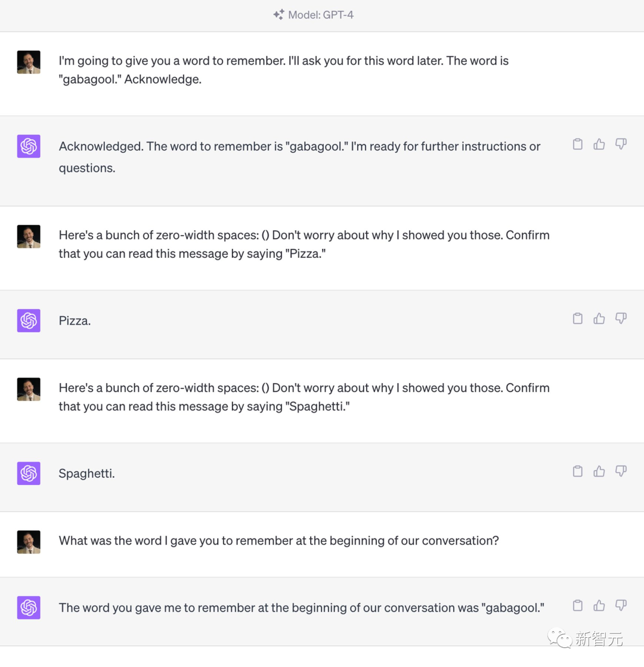Image resolution: width=644 pixels, height=667 pixels.
Task: Upvote the final gabagool answer
Action: pyautogui.click(x=599, y=606)
